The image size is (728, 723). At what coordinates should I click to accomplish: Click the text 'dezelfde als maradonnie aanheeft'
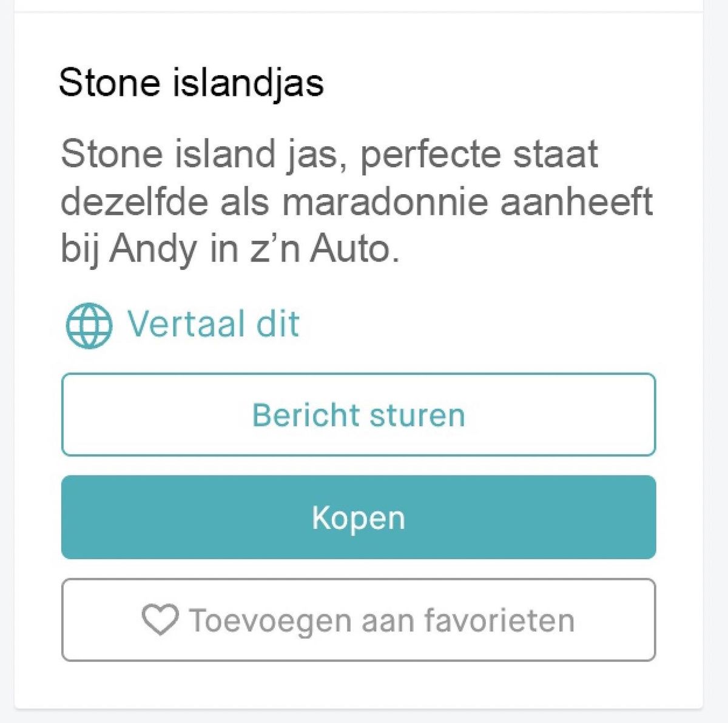357,201
